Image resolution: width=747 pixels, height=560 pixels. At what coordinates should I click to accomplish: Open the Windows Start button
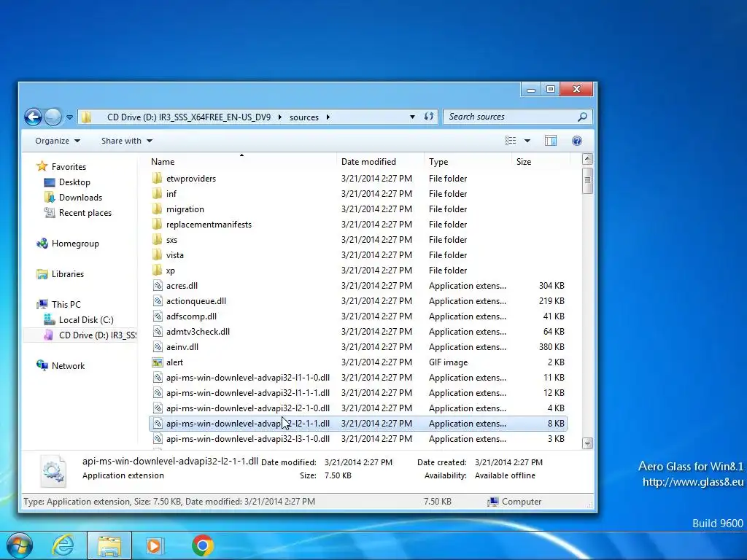tap(19, 545)
